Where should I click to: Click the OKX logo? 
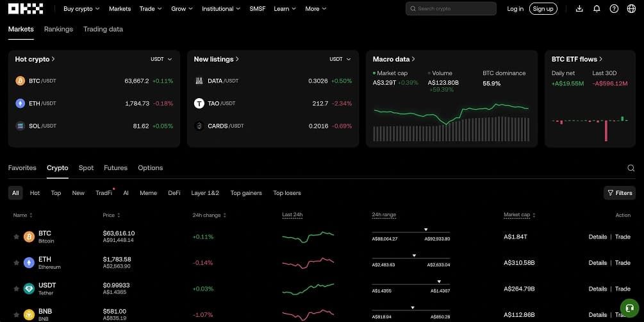pos(26,8)
